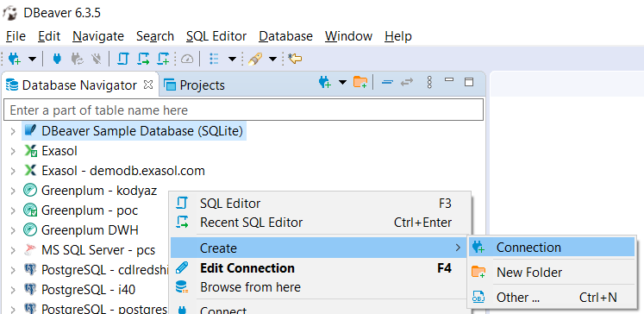Minimize the Database Navigator panel
The image size is (644, 314).
click(x=449, y=79)
